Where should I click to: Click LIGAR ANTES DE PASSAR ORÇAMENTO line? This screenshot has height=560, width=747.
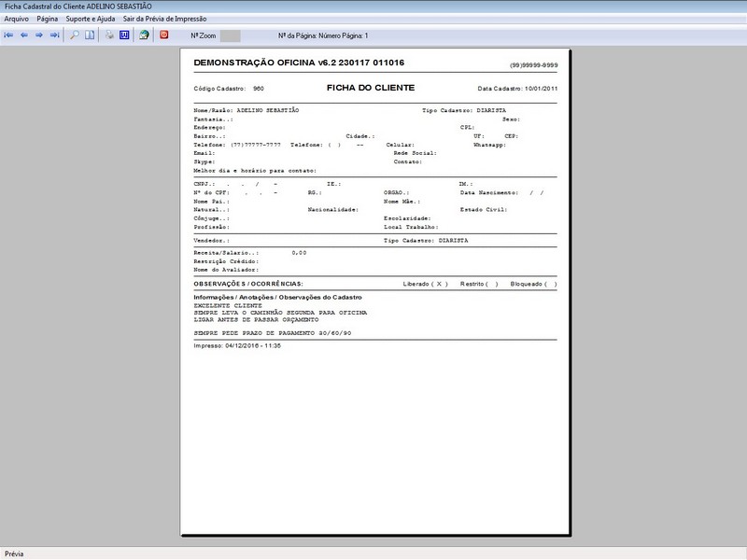coord(256,319)
